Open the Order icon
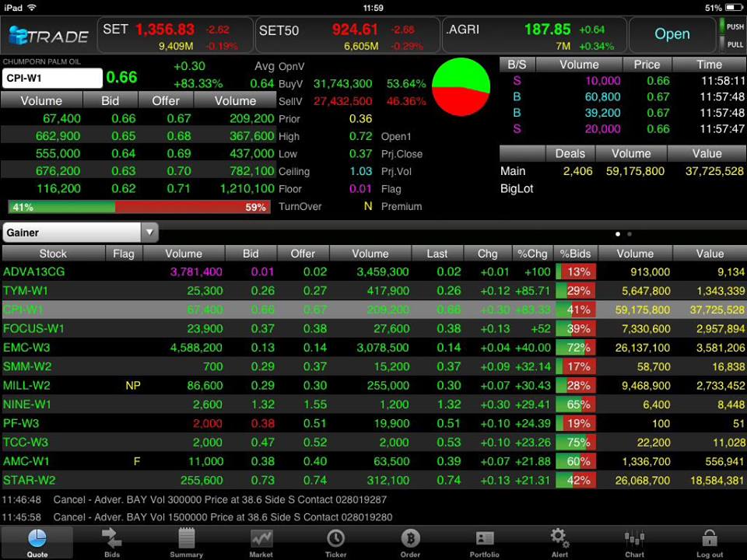This screenshot has height=560, width=747. coord(410,538)
